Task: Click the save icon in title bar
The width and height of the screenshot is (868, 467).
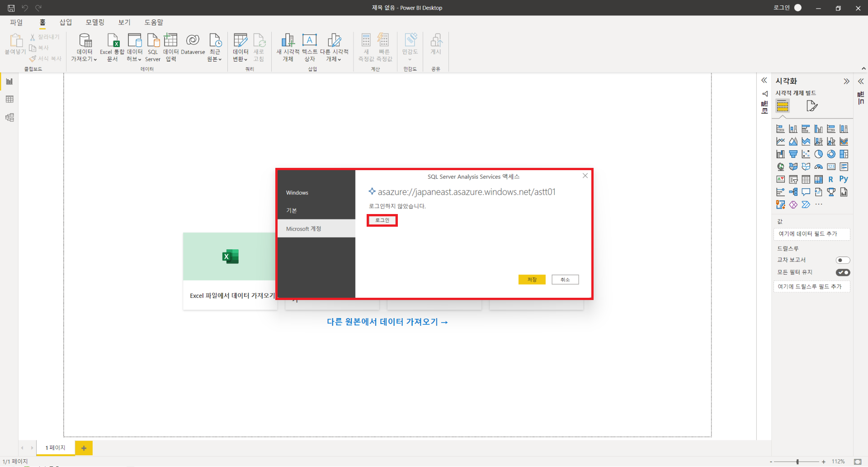Action: click(11, 8)
